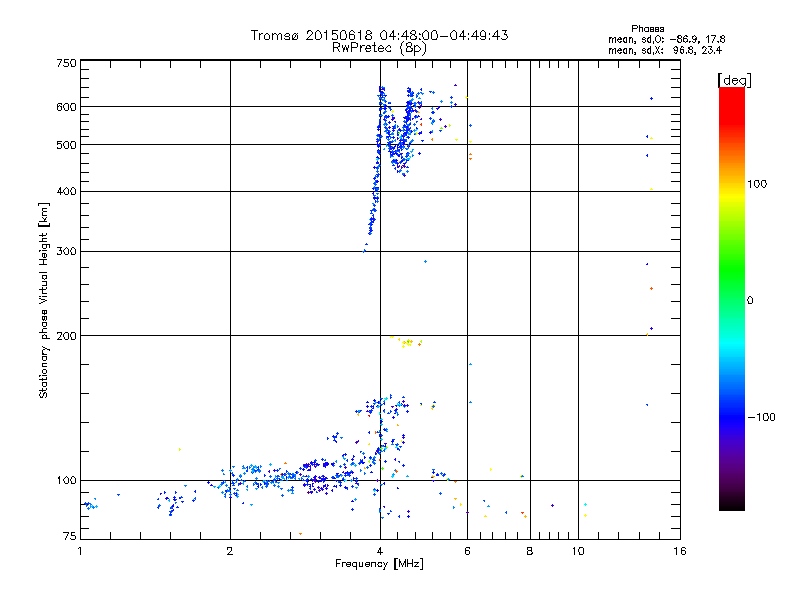Click the y-axis tick label "400"
The image size is (800, 600).
(x=66, y=192)
